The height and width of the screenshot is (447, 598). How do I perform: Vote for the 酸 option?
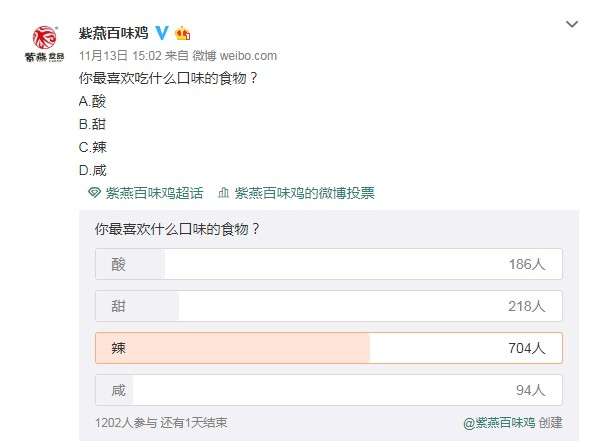(x=329, y=264)
